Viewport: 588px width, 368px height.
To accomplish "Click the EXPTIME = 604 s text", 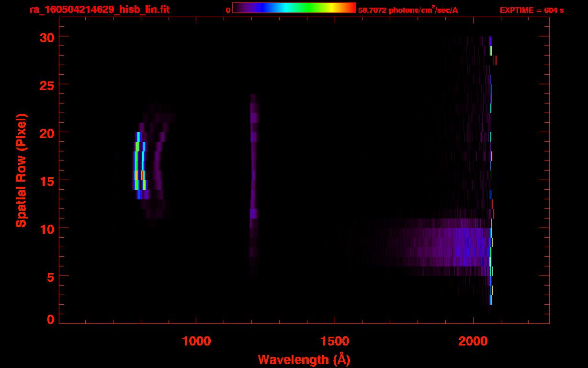I will [531, 10].
